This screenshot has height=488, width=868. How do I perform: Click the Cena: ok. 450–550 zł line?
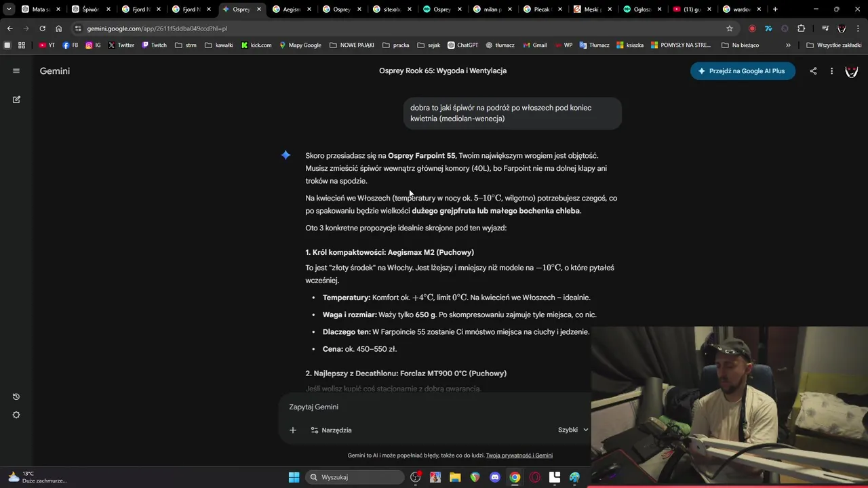tap(359, 349)
